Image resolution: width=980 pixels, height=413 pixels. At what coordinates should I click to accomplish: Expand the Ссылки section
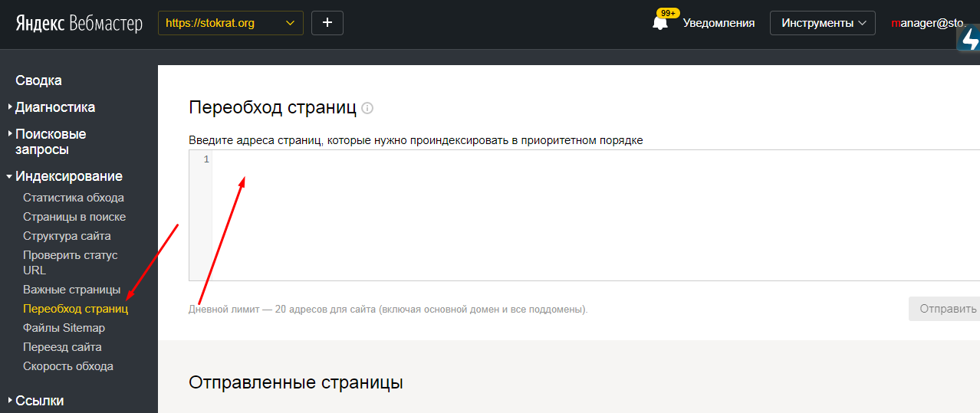(x=39, y=400)
